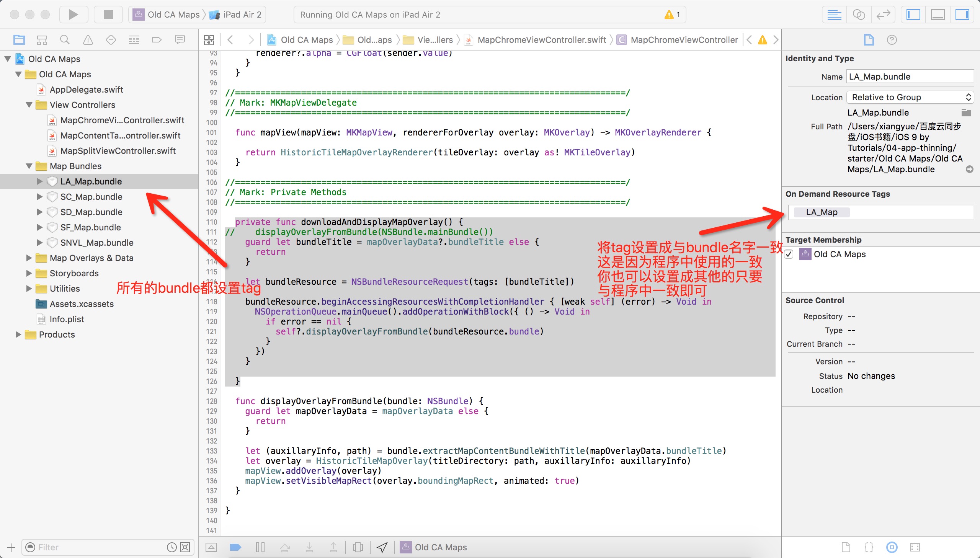Open the Location Relative to Group dropdown
980x558 pixels.
pyautogui.click(x=910, y=97)
